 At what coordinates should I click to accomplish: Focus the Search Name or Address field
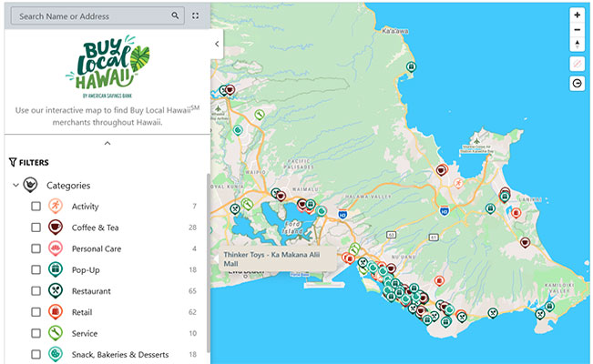point(97,15)
